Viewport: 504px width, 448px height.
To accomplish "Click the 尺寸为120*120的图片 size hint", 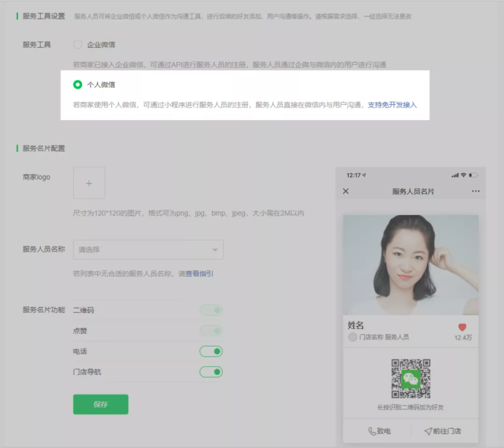I will tap(188, 213).
